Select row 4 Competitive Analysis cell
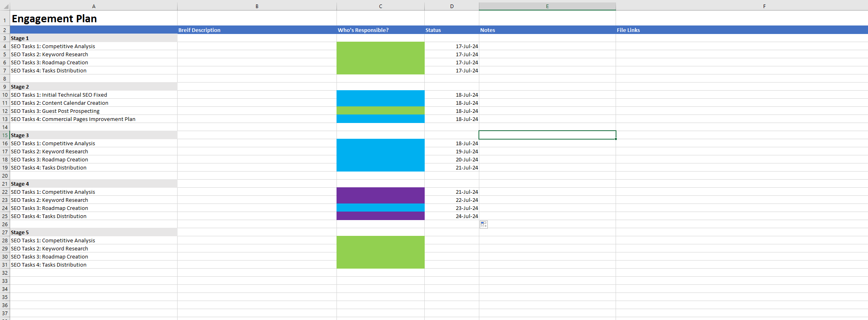This screenshot has width=868, height=320. (94, 46)
